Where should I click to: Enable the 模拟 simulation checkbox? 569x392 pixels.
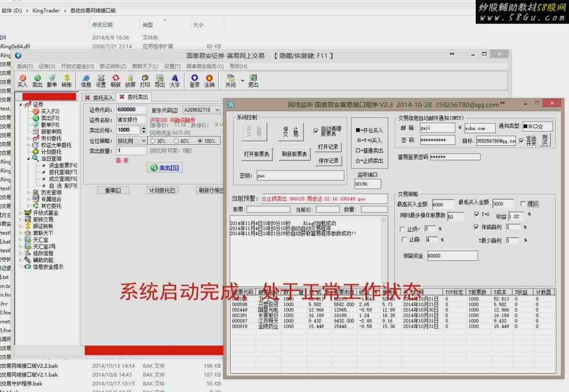click(523, 203)
